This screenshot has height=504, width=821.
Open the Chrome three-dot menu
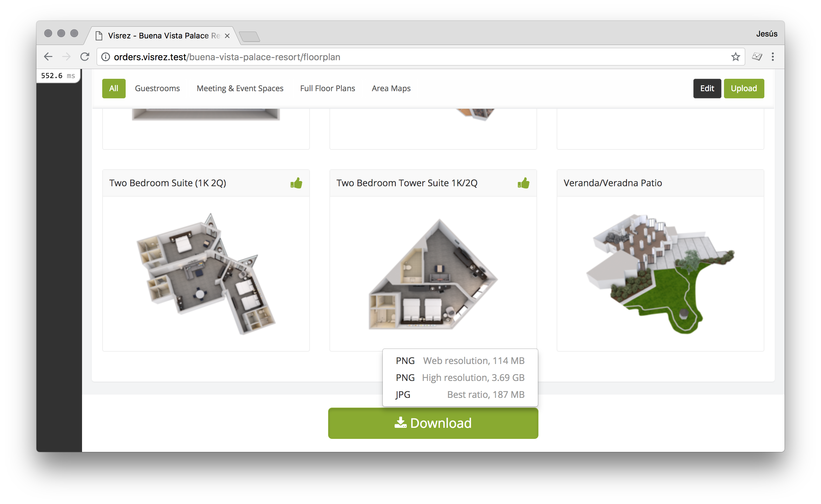[773, 57]
